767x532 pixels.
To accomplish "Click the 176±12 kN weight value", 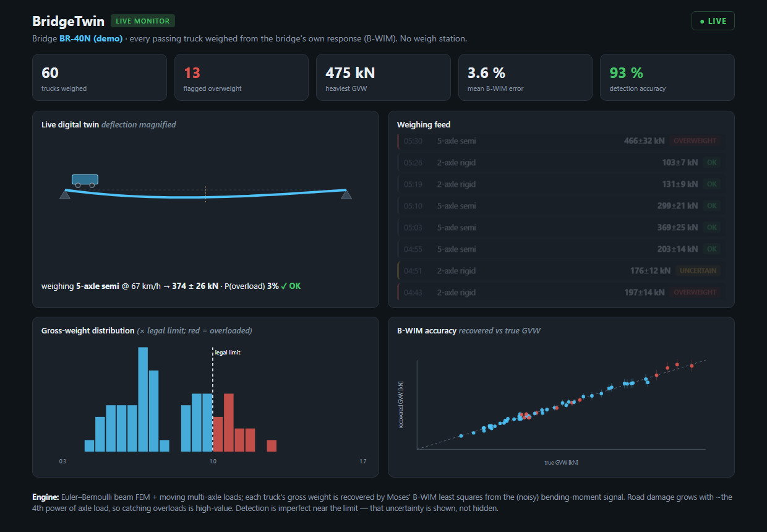I will [650, 271].
